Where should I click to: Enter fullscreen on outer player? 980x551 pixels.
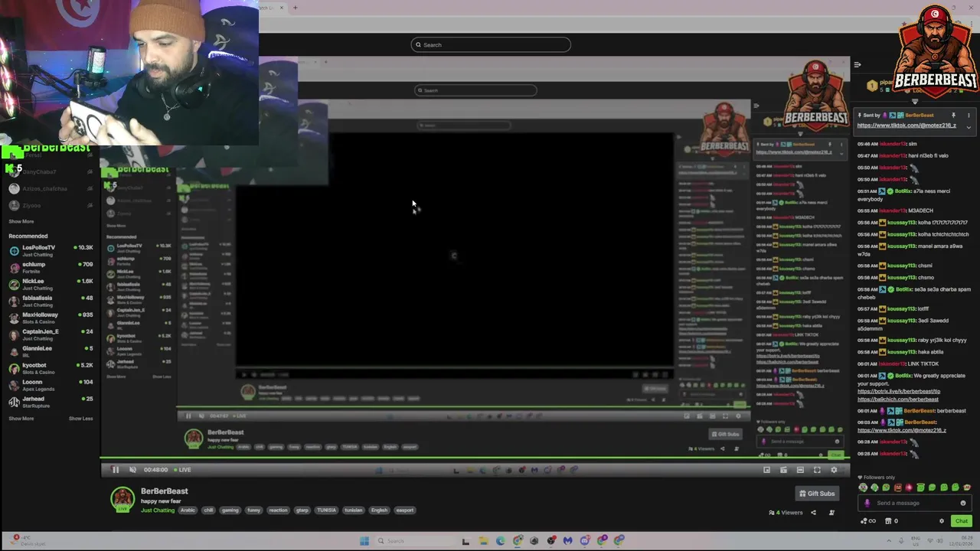pyautogui.click(x=817, y=470)
